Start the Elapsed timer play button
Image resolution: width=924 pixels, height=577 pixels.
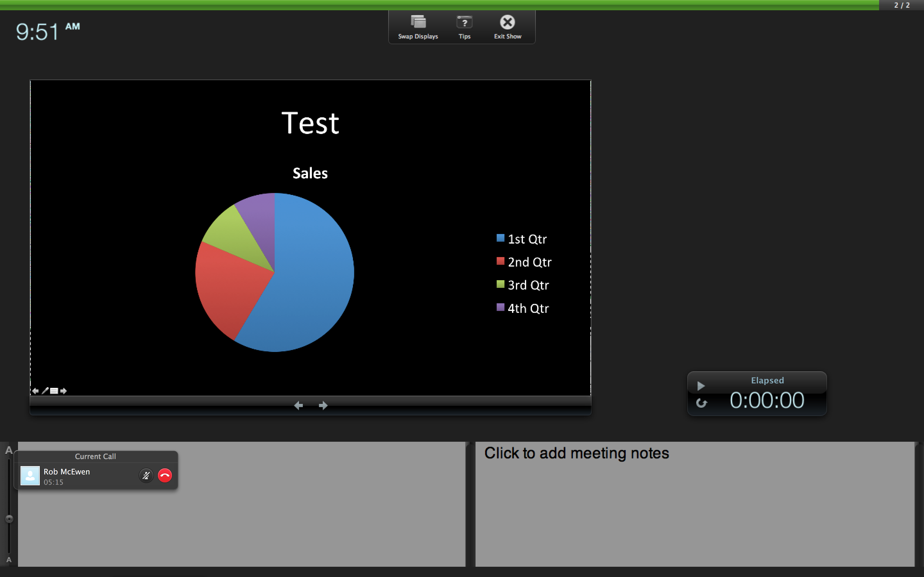[701, 386]
